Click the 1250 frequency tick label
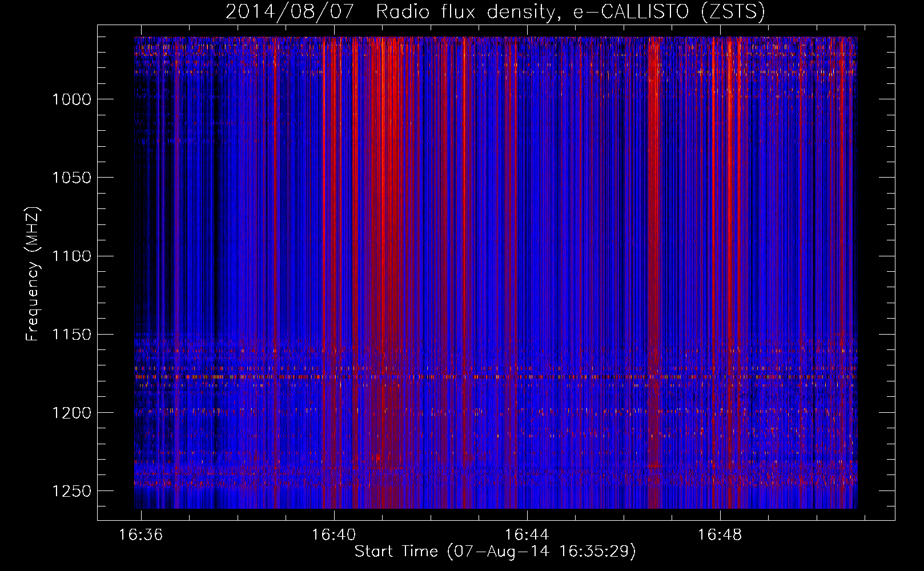The image size is (924, 571). tap(71, 491)
